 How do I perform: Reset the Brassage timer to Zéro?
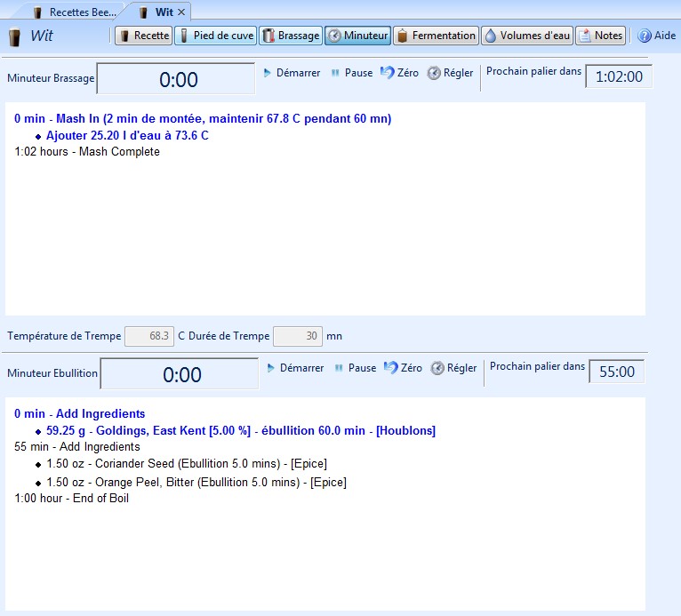[400, 73]
